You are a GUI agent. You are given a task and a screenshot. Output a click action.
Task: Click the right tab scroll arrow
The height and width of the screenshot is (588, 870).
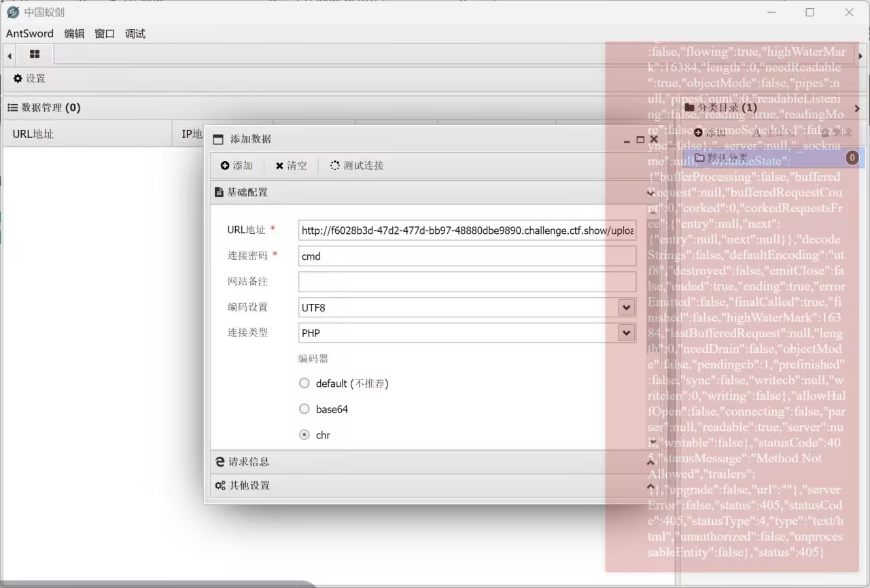[860, 56]
